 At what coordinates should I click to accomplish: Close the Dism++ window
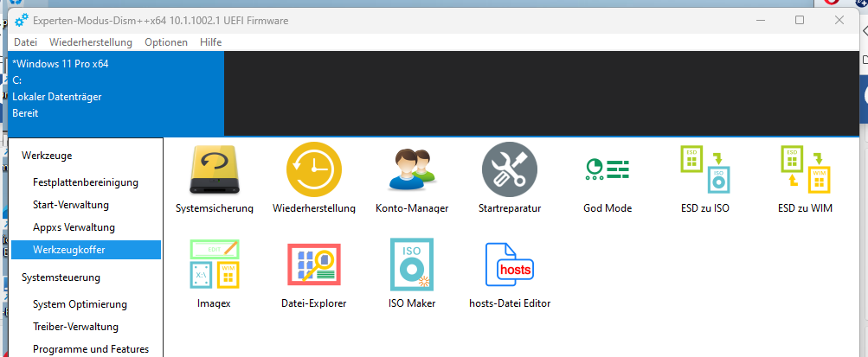[x=839, y=20]
